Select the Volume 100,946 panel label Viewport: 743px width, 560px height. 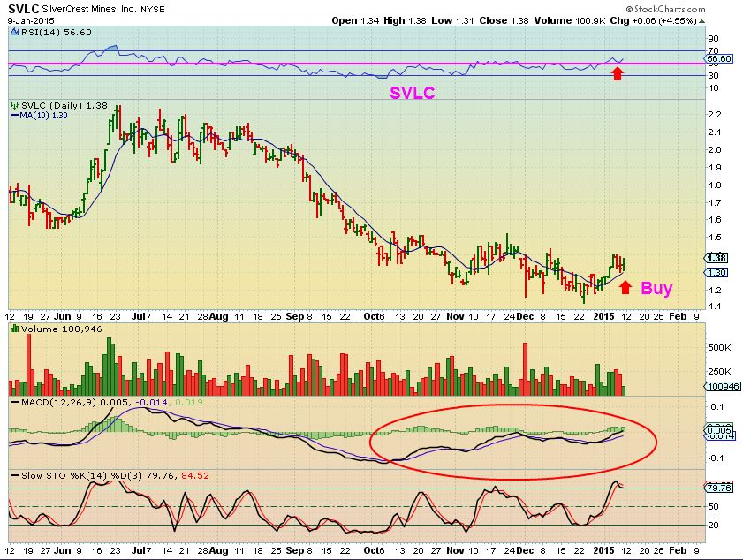point(61,329)
